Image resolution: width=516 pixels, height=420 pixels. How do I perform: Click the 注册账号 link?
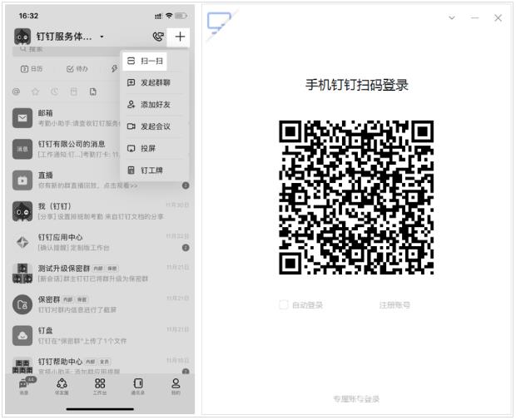pos(394,305)
